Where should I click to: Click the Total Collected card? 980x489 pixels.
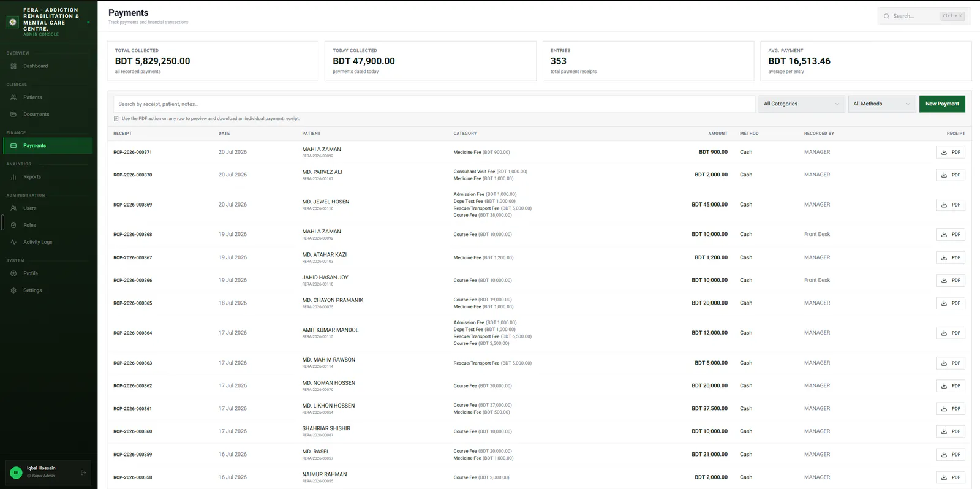[213, 61]
